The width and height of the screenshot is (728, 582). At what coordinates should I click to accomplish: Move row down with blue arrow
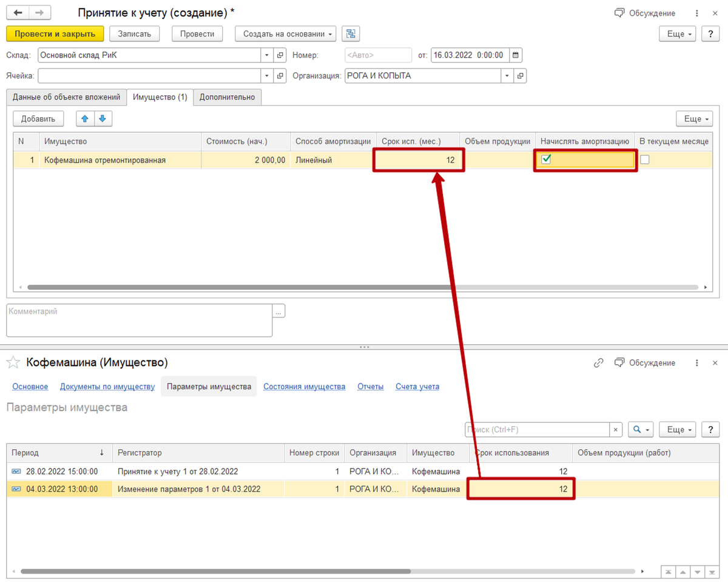point(103,119)
